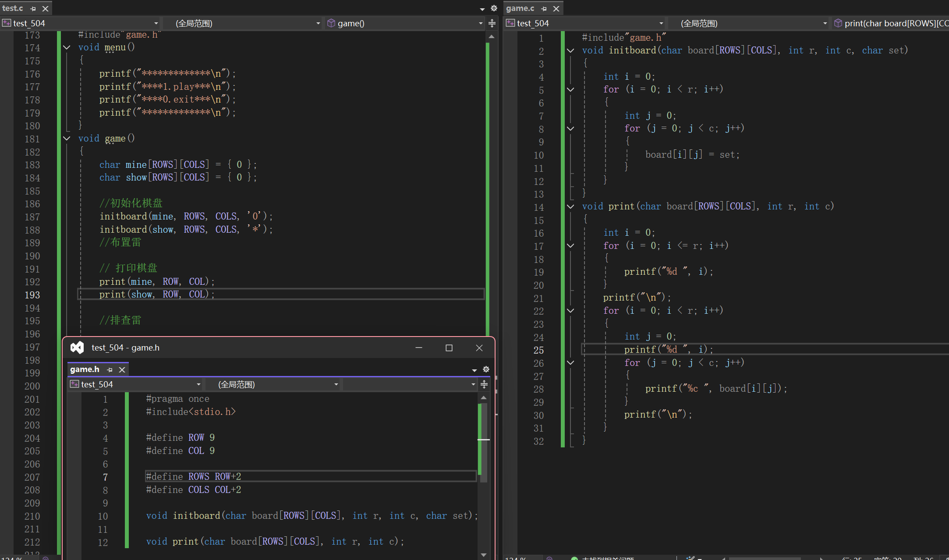Click Visual Studio logo in game.h window
949x560 pixels.
click(x=77, y=347)
